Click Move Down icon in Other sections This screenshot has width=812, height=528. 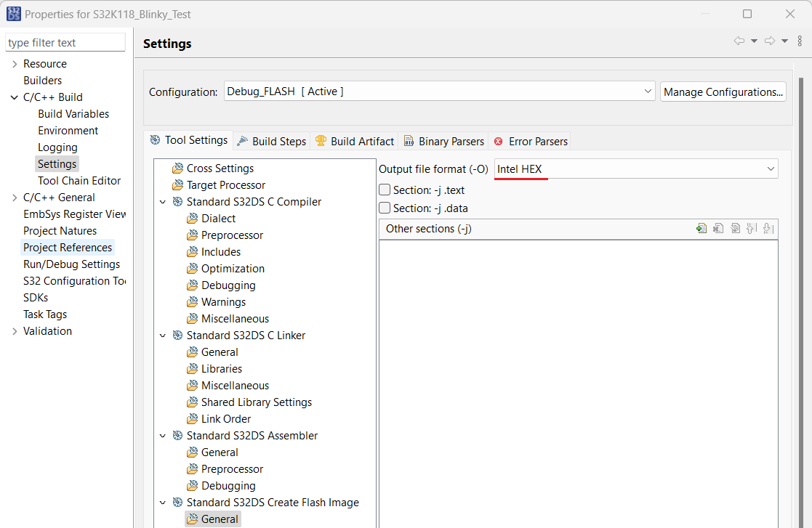(768, 228)
